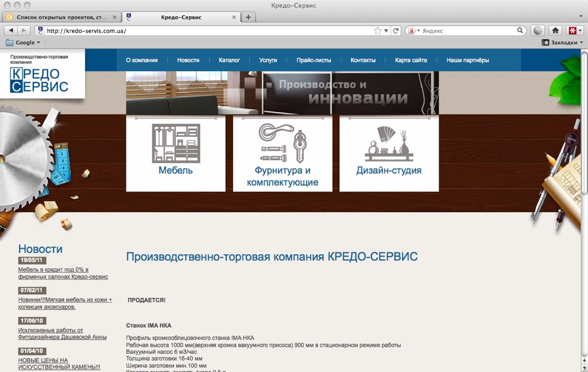Click the red extension icon in toolbar

(572, 31)
